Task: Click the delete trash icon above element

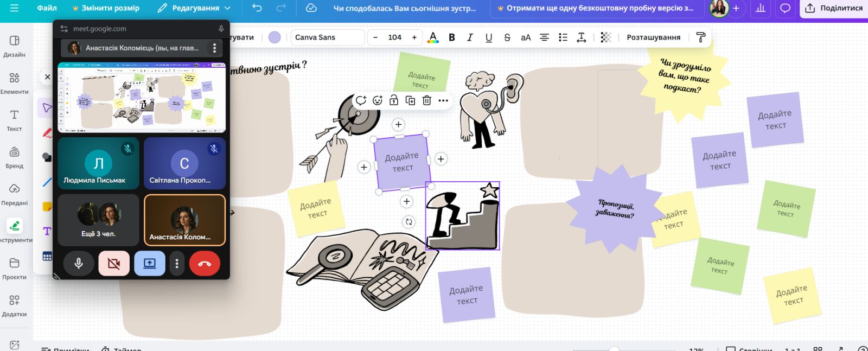Action: pyautogui.click(x=427, y=100)
